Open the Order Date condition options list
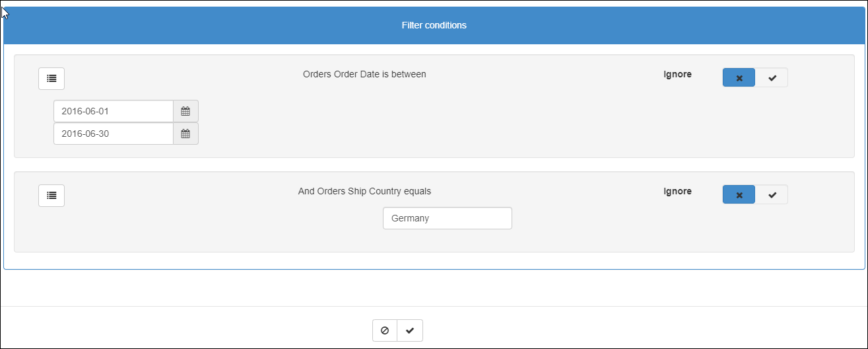The image size is (868, 349). point(51,79)
